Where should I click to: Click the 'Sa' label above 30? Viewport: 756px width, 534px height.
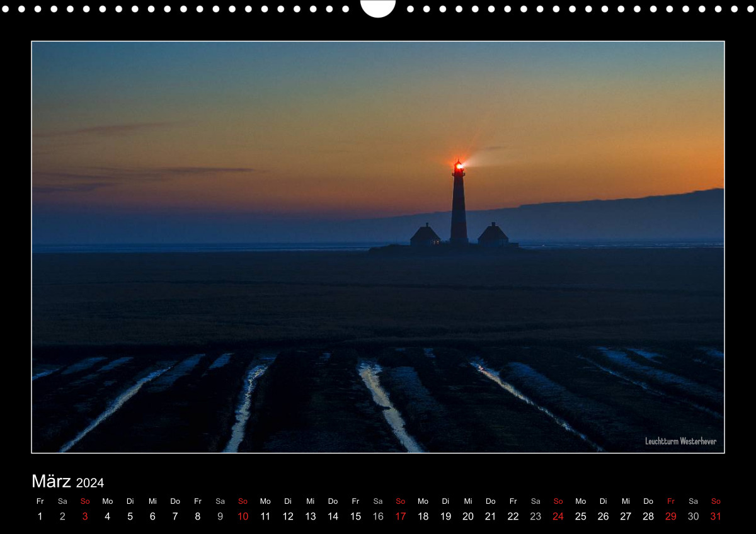tap(694, 501)
